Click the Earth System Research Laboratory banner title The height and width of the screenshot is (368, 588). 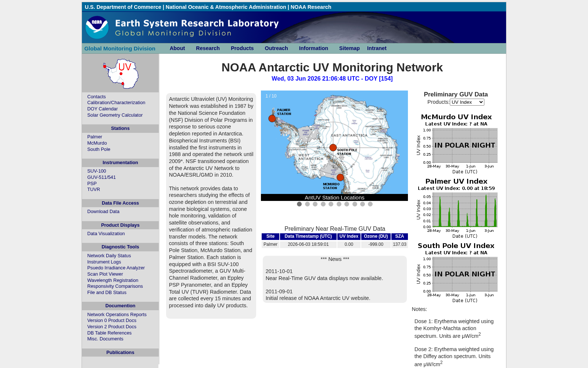click(197, 23)
